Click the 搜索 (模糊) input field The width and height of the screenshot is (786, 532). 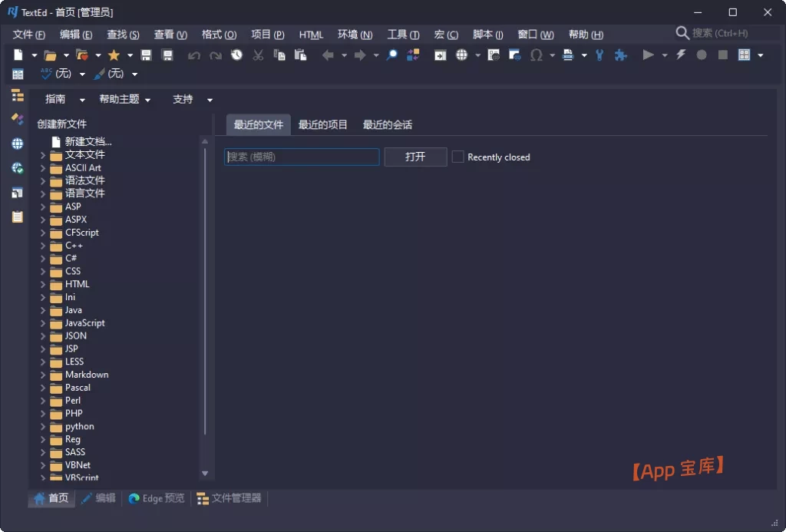[x=302, y=157]
